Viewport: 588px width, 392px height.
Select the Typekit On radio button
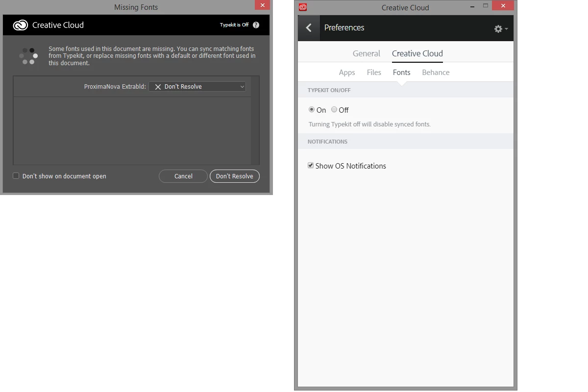click(x=312, y=109)
